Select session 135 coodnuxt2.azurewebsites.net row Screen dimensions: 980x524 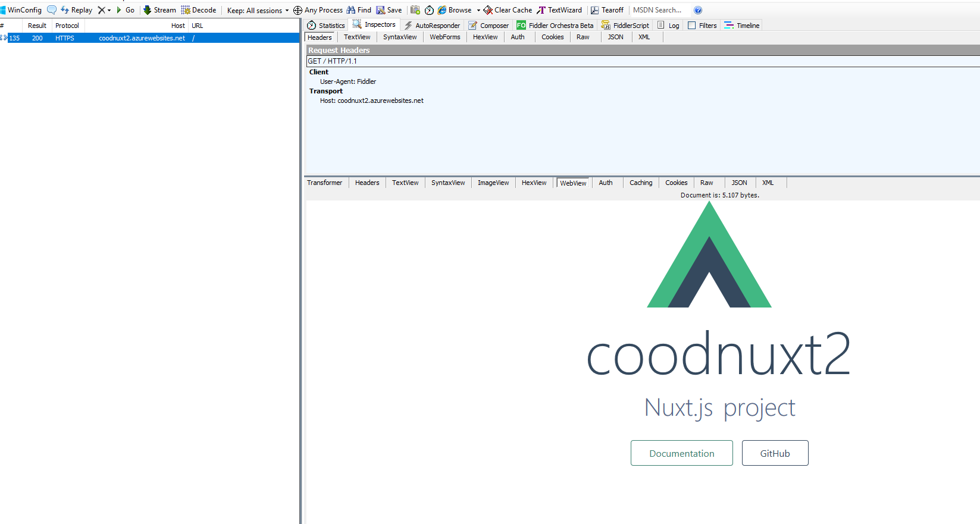point(149,38)
